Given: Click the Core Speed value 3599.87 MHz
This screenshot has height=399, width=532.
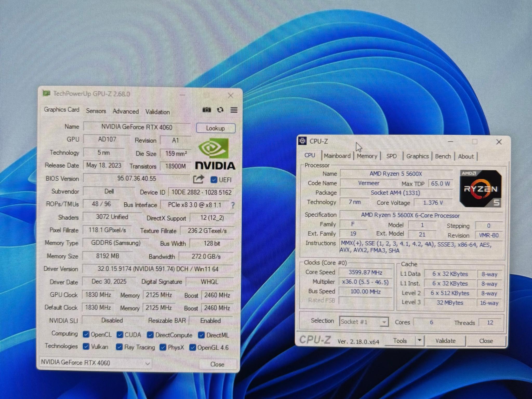Looking at the screenshot, I should (365, 272).
